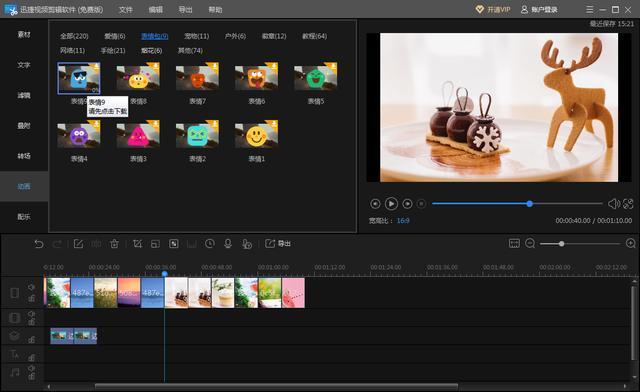Select the crop tool icon
Viewport: 640px width, 392px height.
(138, 244)
